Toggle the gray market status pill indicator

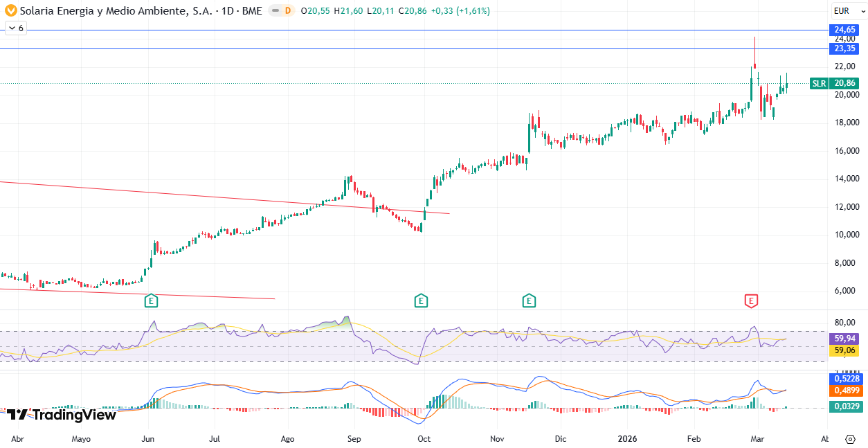point(275,11)
